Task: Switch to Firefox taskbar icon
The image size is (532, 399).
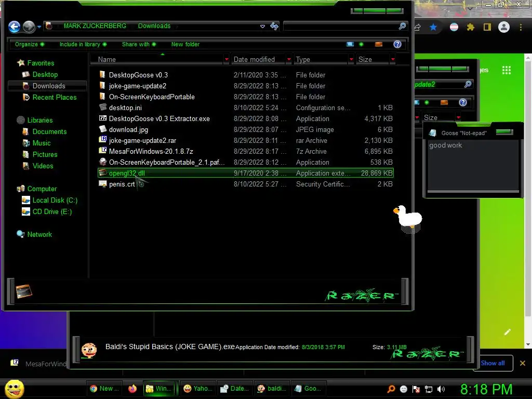Action: (x=132, y=389)
